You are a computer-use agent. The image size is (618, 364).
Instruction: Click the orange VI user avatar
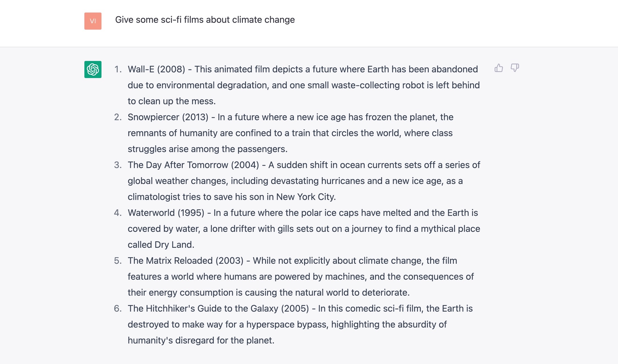click(x=93, y=21)
